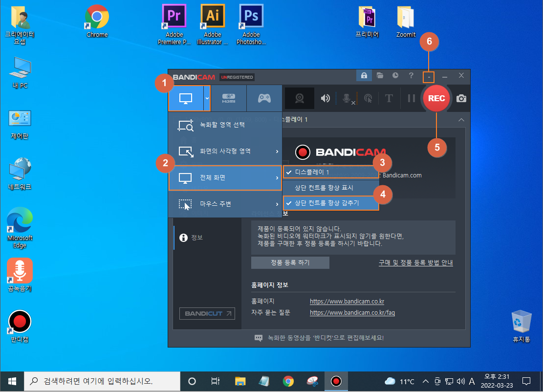Open weather widget showing 11°C

coord(400,381)
